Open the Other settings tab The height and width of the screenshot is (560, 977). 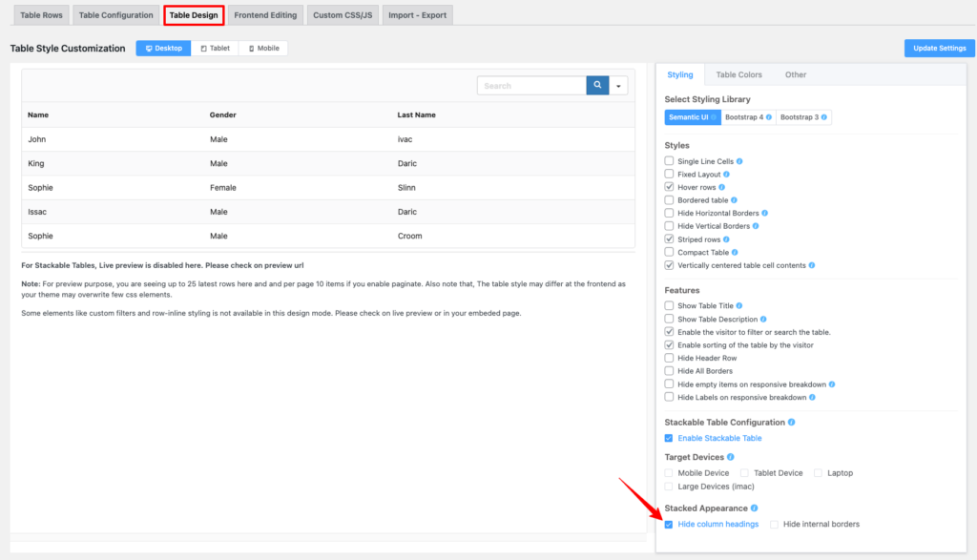[x=796, y=74]
